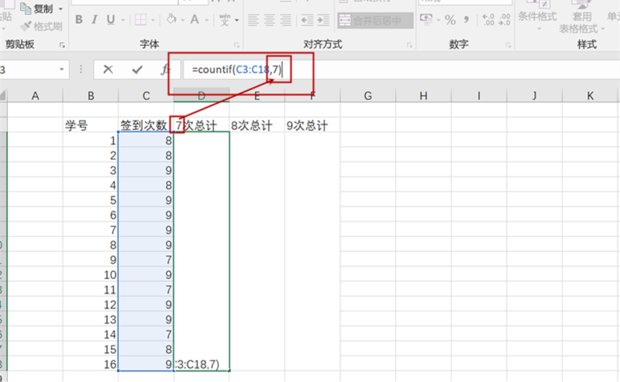Decrease indent
Viewport: 620px width, 382px height.
(307, 20)
